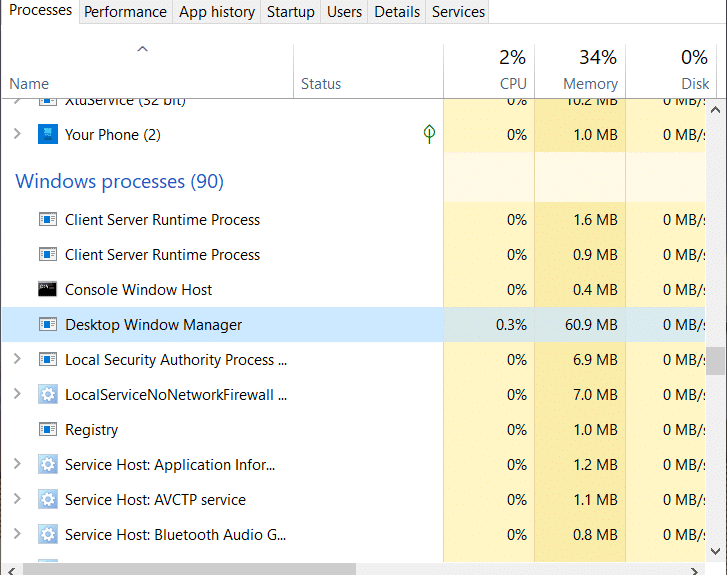Select the first Client Server Runtime Process row
The image size is (727, 575).
point(162,220)
